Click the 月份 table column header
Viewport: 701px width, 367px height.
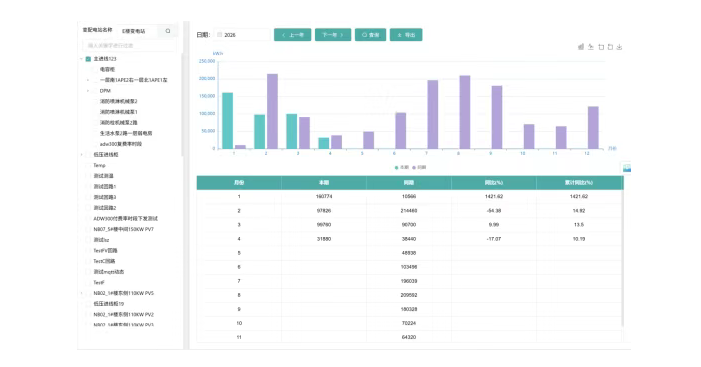pyautogui.click(x=239, y=182)
